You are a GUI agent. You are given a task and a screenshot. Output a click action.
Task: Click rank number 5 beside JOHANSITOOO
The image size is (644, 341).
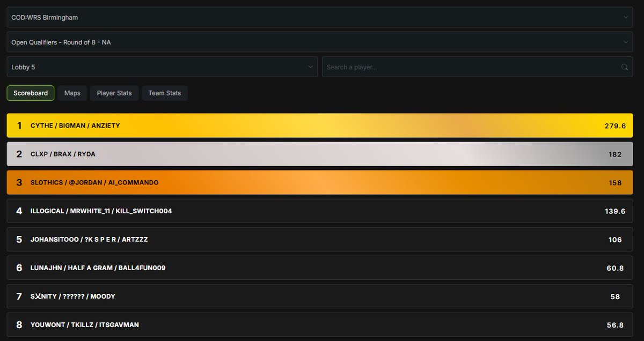[x=19, y=239]
